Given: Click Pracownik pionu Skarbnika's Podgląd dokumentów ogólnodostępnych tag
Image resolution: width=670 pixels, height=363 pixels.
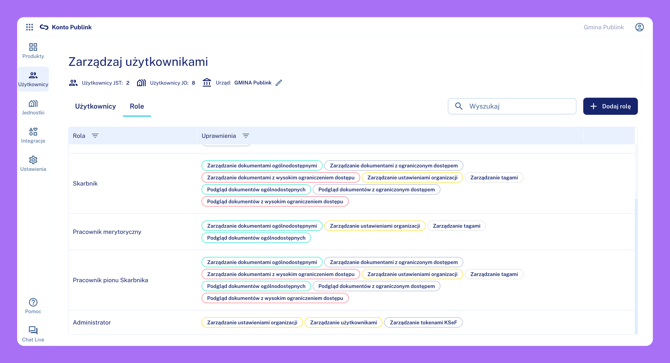Looking at the screenshot, I should [x=256, y=286].
